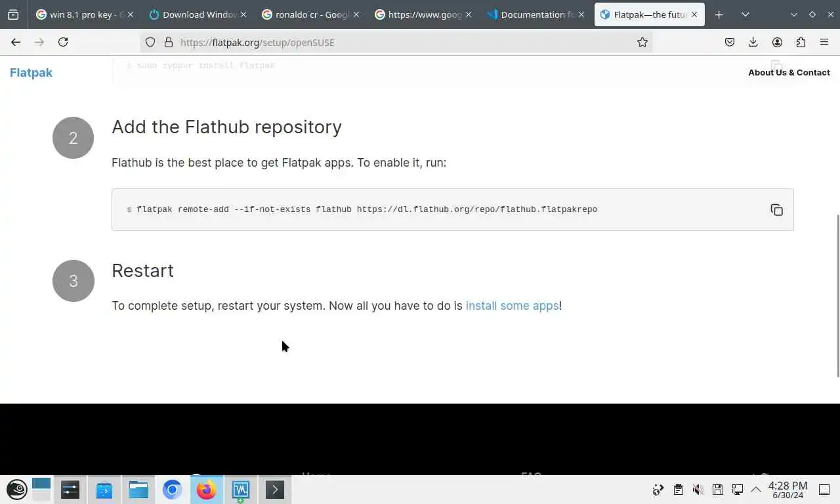Open the VMware Workstation taskbar icon
The width and height of the screenshot is (840, 504).
241,490
